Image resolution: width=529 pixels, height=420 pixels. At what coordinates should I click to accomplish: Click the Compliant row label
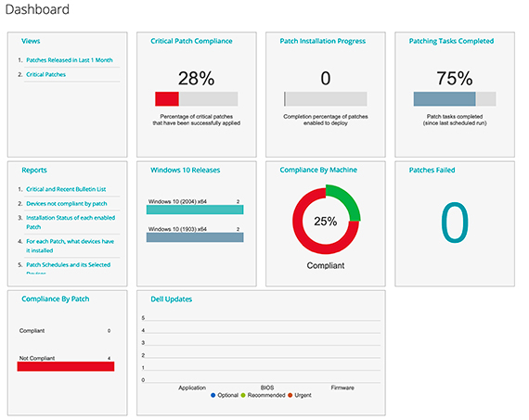click(32, 331)
